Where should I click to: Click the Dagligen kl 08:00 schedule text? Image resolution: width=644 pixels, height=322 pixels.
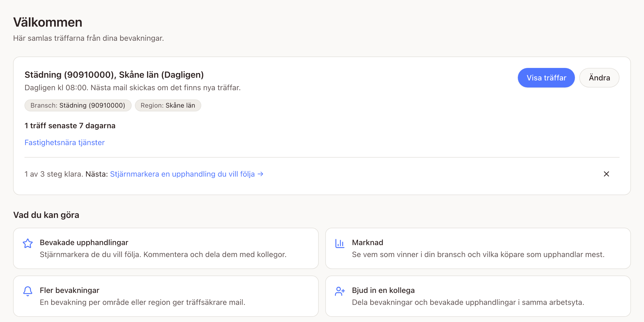coord(133,87)
